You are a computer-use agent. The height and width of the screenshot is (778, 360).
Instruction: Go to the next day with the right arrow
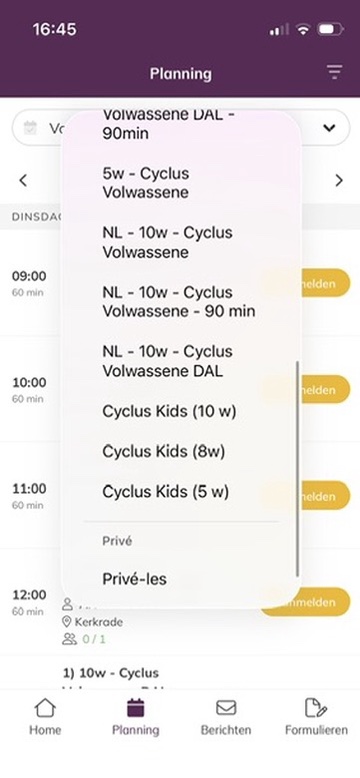click(339, 180)
